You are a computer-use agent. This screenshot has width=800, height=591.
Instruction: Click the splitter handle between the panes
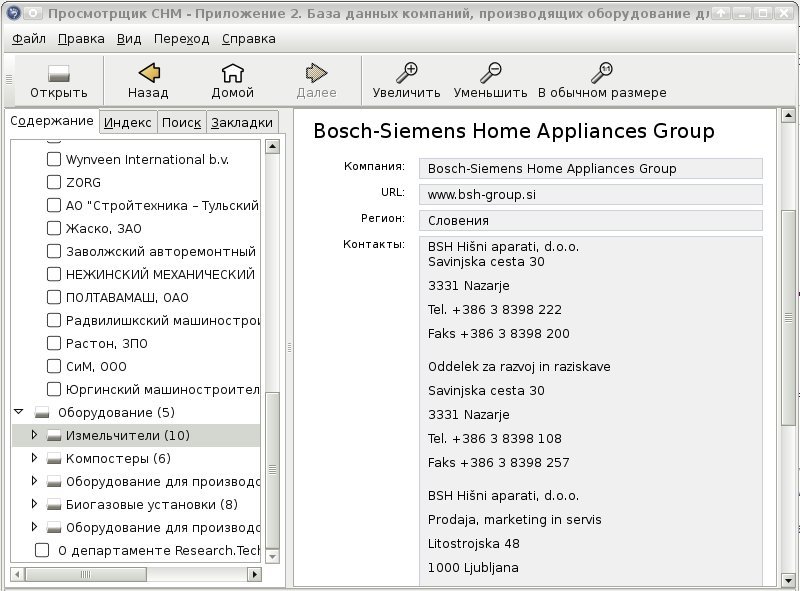(289, 348)
